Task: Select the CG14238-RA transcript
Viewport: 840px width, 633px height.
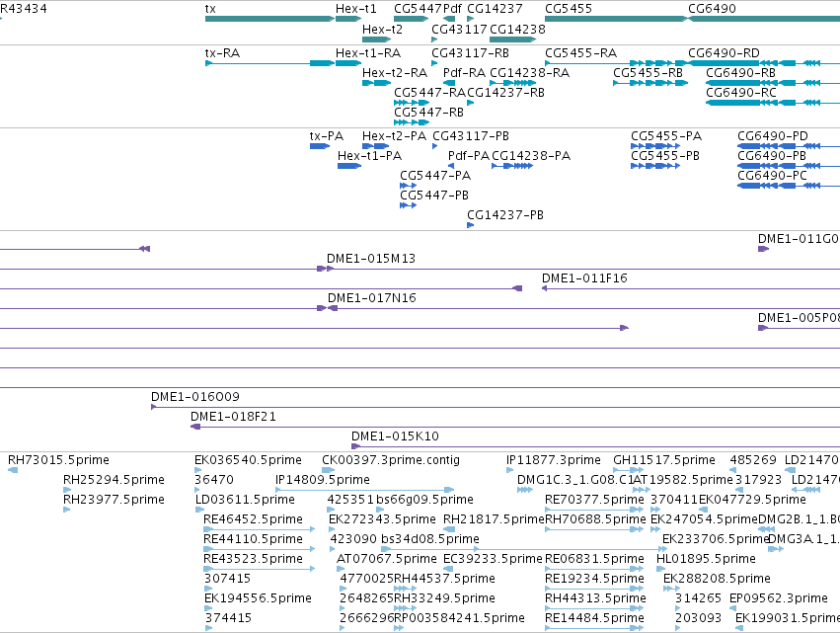Action: (x=512, y=83)
